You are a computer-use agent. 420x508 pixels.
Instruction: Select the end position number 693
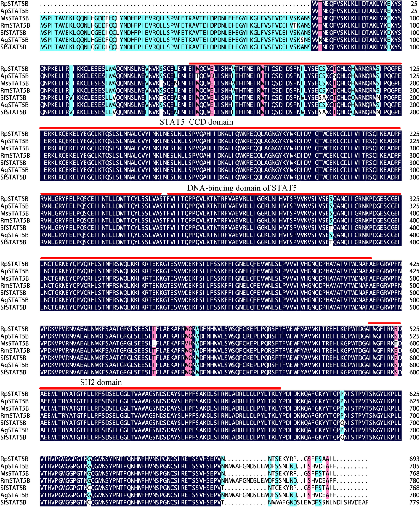[x=414, y=459]
